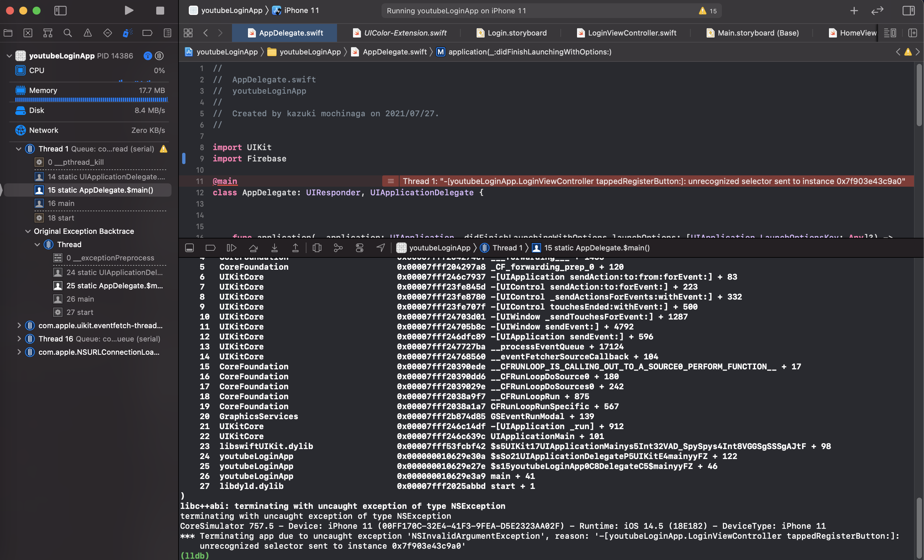This screenshot has height=560, width=924.
Task: Go forward in editor history
Action: (x=220, y=33)
